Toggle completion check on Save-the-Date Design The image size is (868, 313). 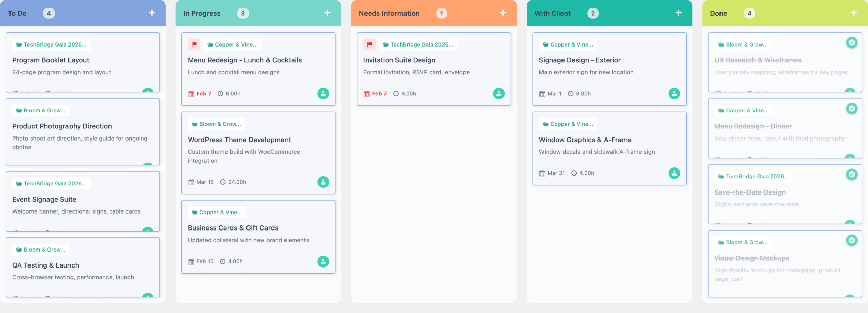click(x=851, y=174)
